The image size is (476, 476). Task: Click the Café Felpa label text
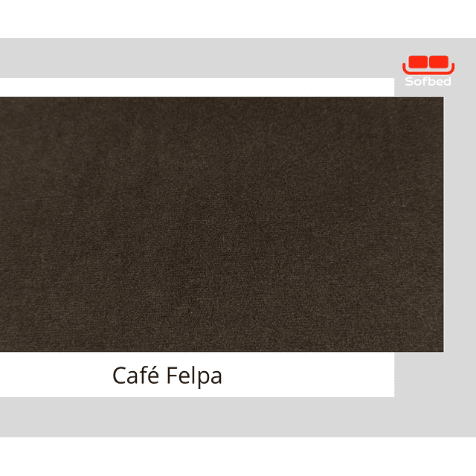167,376
